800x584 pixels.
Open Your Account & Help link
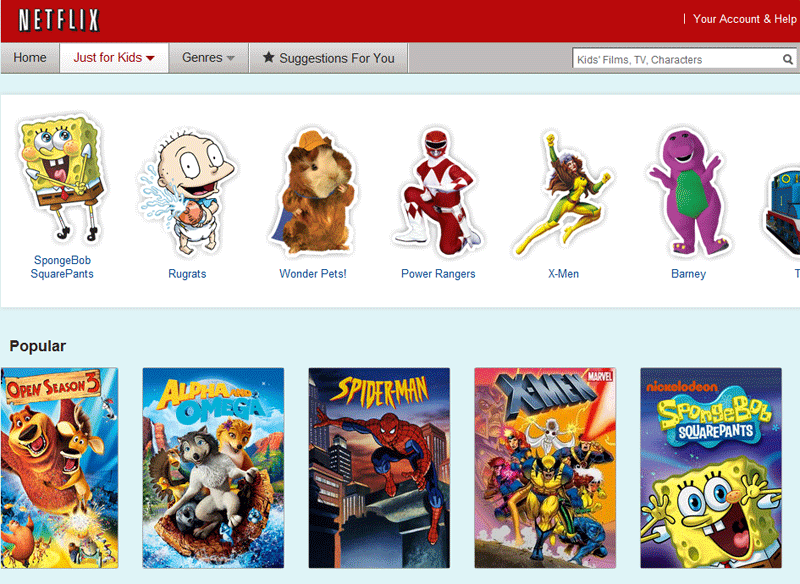click(x=744, y=19)
